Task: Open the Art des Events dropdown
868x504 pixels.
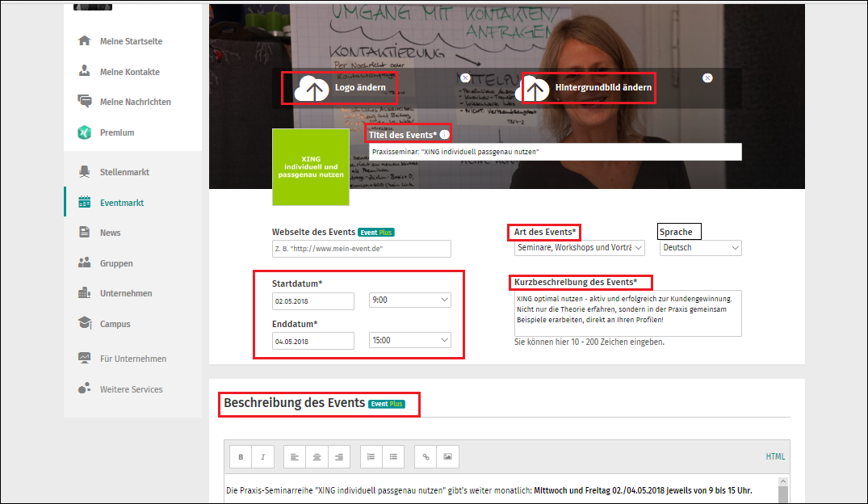Action: 580,248
